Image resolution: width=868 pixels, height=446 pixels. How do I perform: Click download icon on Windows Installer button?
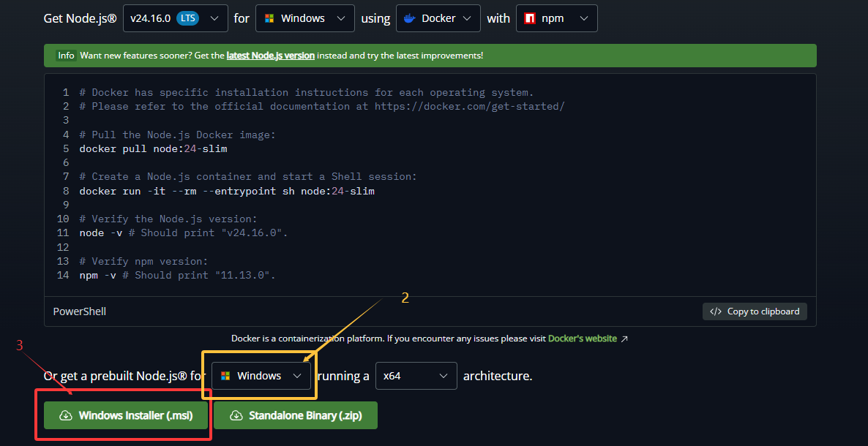tap(66, 415)
